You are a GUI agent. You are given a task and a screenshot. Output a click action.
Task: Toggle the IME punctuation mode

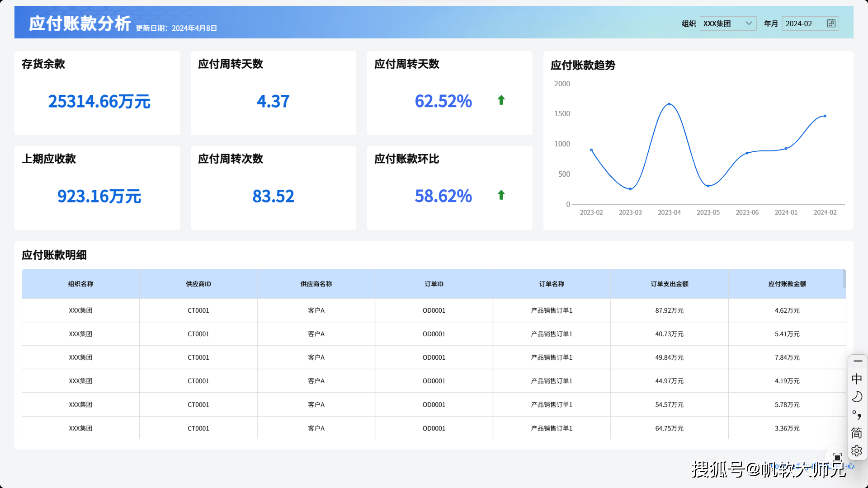click(x=857, y=415)
